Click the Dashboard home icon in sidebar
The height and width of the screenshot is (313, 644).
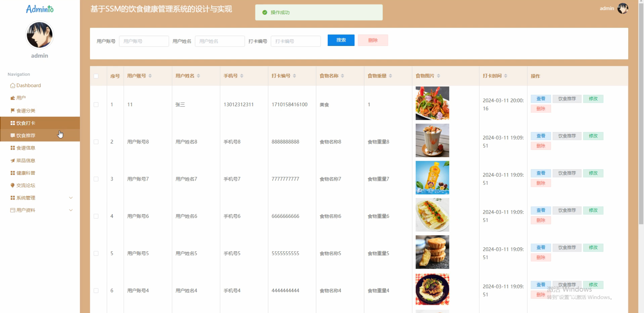(x=13, y=86)
